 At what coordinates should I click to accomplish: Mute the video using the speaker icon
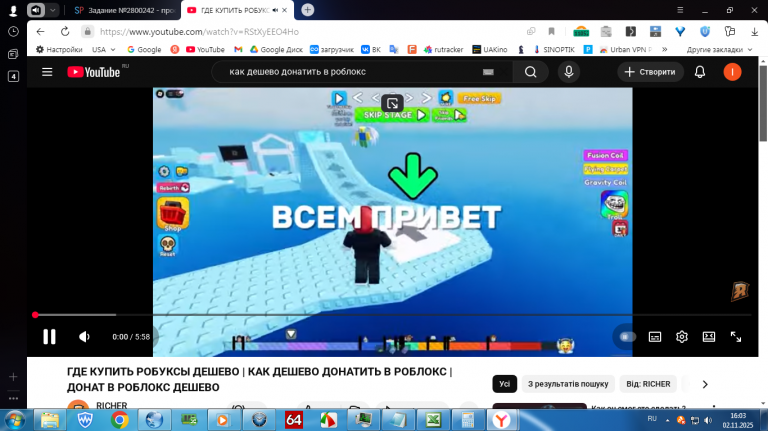(84, 336)
